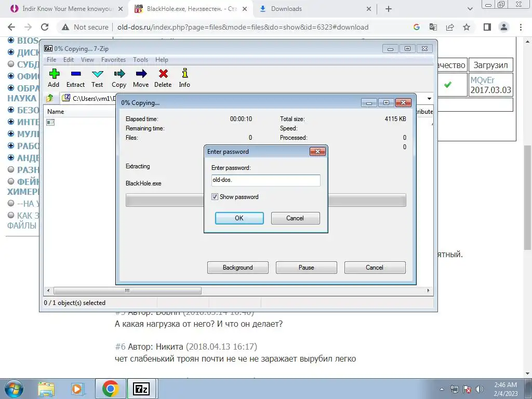Click the Google icon in address bar
The height and width of the screenshot is (399, 532).
[417, 27]
